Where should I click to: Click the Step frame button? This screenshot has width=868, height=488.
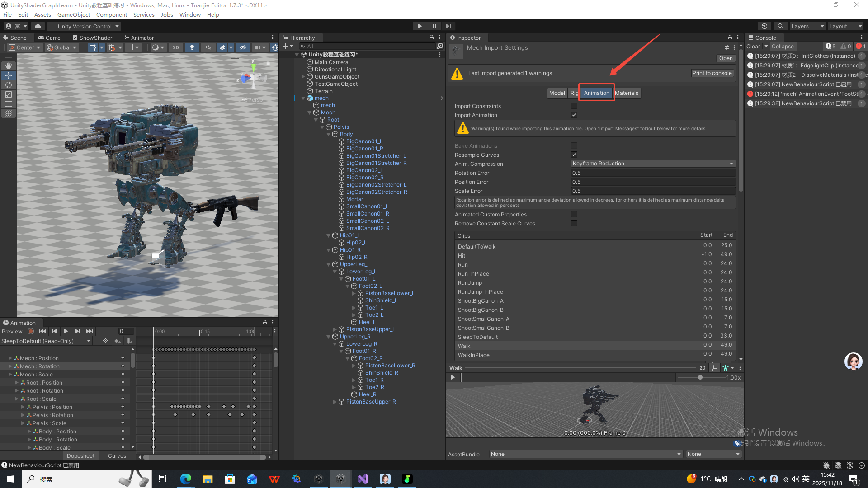pyautogui.click(x=448, y=26)
